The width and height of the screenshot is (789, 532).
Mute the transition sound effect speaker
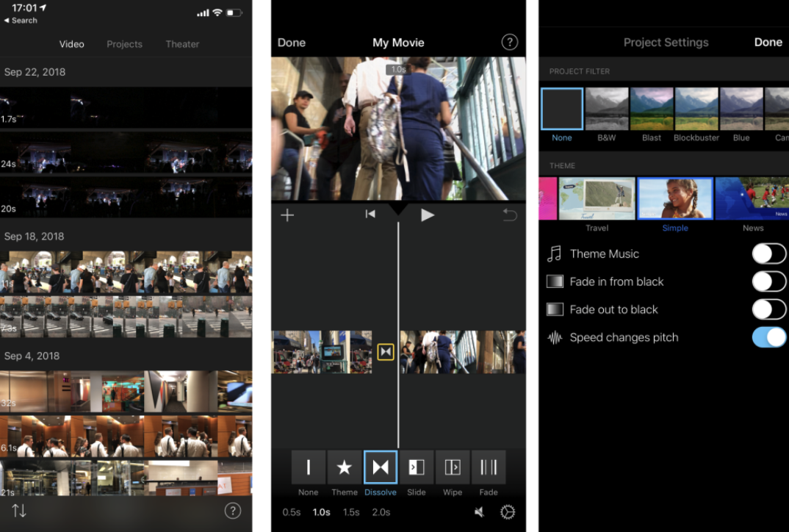click(x=479, y=512)
